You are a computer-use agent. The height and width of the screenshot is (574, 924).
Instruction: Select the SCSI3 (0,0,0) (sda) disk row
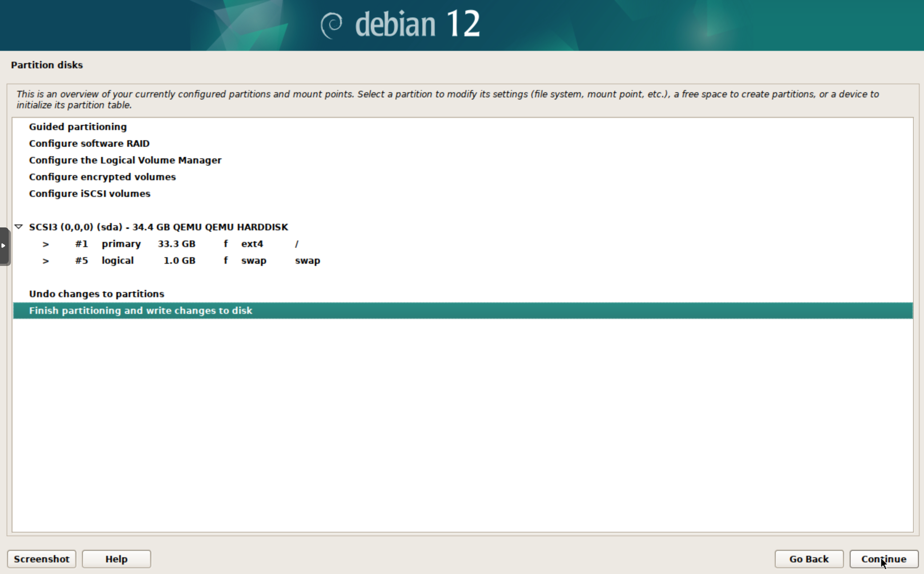(x=463, y=227)
